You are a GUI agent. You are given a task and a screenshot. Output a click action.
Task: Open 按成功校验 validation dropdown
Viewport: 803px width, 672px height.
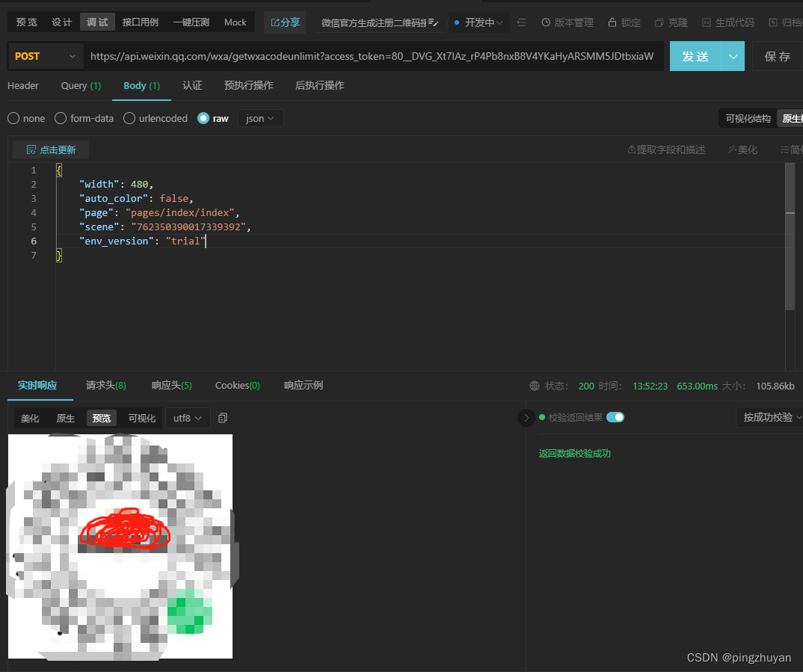tap(772, 417)
